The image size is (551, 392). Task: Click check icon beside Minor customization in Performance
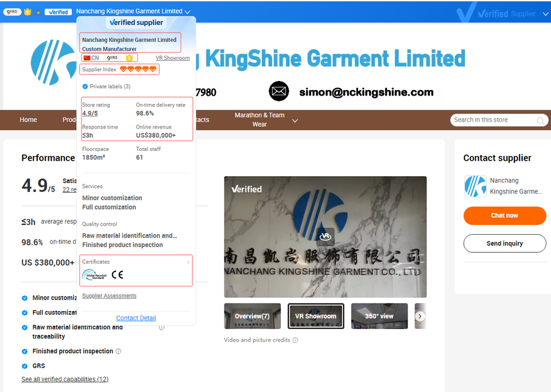(25, 298)
